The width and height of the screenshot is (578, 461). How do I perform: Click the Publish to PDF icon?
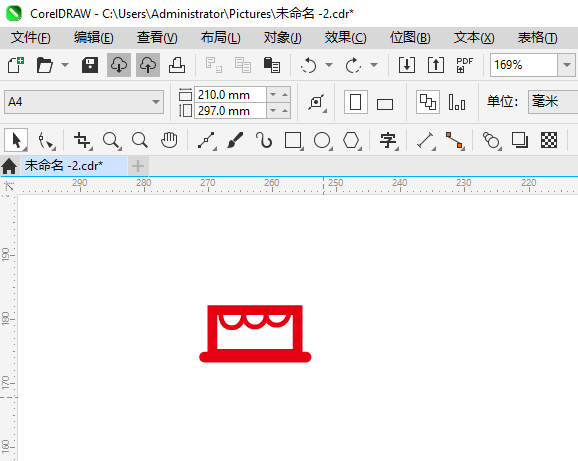(x=464, y=65)
